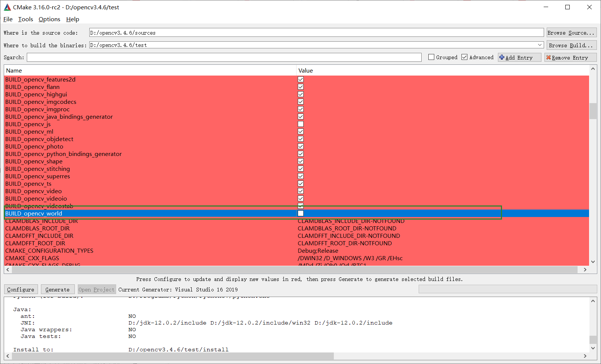Select the BUILD_opencv_video row name
Screen dimensions: 601x364
[33, 191]
